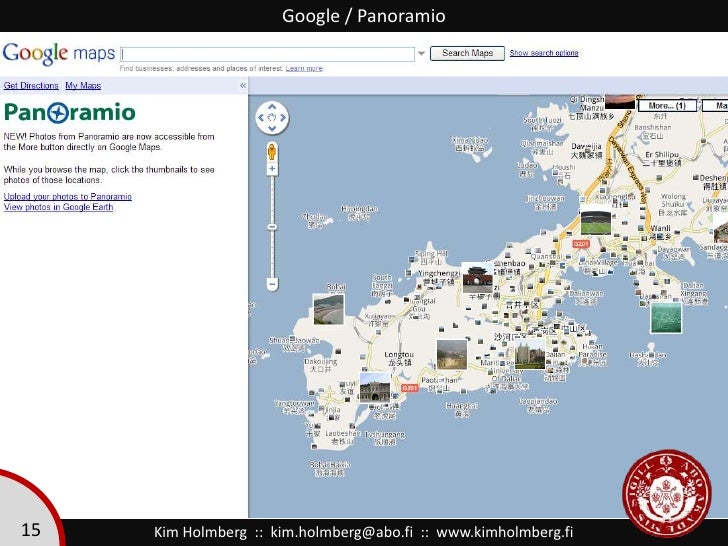Switch to My Maps
The width and height of the screenshot is (728, 546).
[x=83, y=85]
